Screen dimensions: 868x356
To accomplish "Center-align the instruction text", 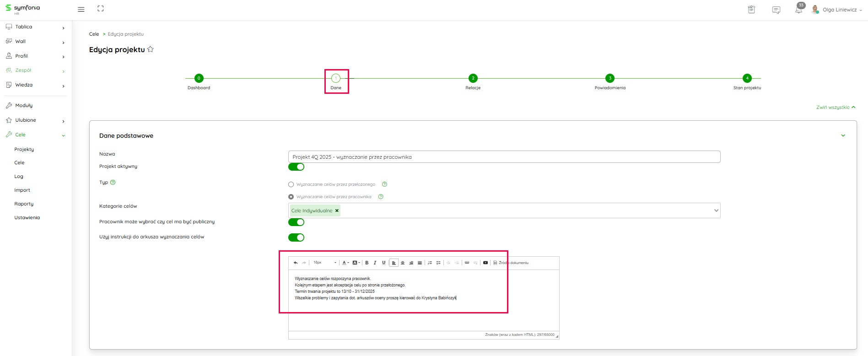I will [403, 263].
